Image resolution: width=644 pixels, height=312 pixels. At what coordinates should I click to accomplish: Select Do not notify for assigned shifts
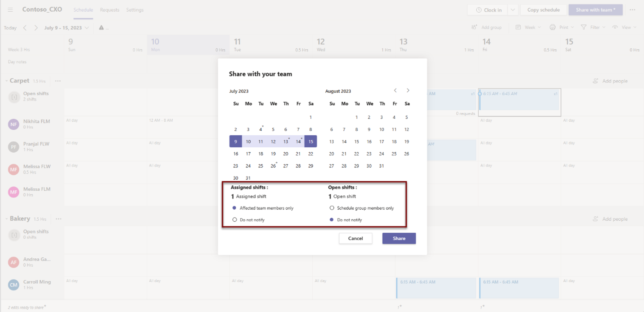235,219
